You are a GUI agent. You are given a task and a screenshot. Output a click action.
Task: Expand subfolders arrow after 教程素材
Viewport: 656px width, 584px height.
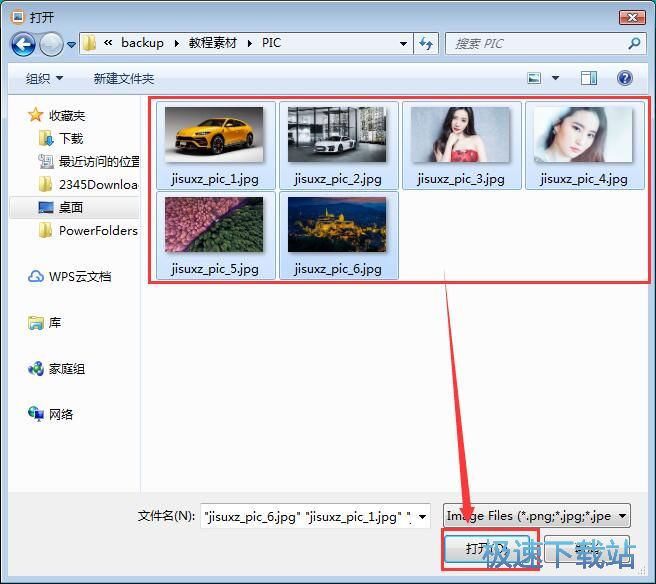coord(249,44)
